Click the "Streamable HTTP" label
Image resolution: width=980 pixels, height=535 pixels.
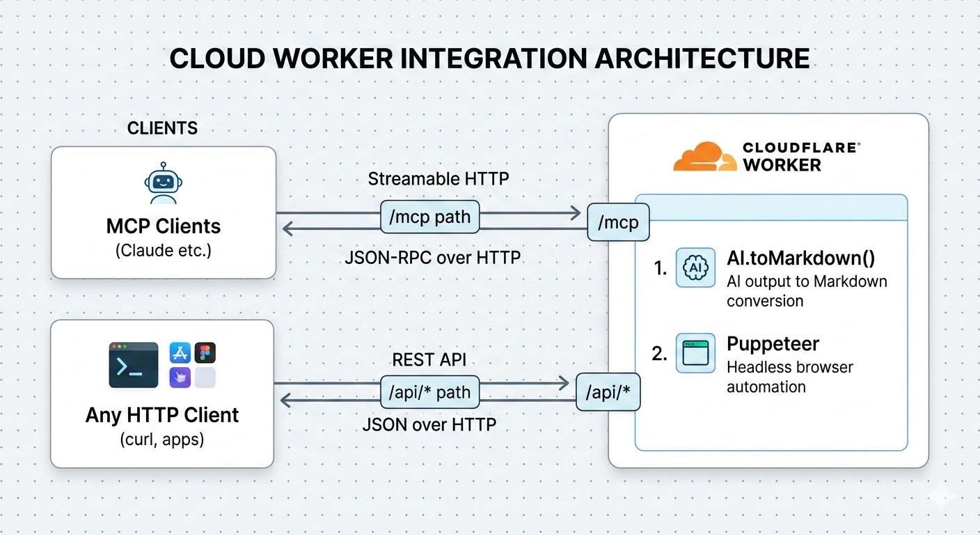click(x=438, y=178)
